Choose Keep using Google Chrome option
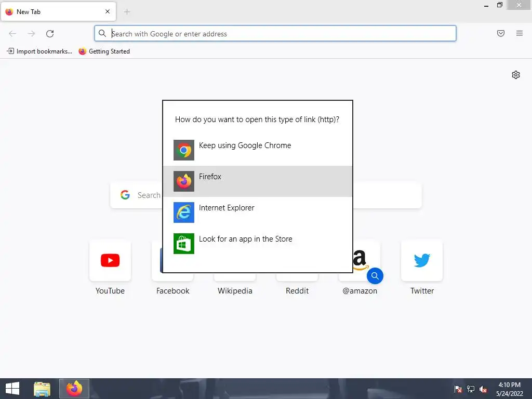 pyautogui.click(x=258, y=150)
